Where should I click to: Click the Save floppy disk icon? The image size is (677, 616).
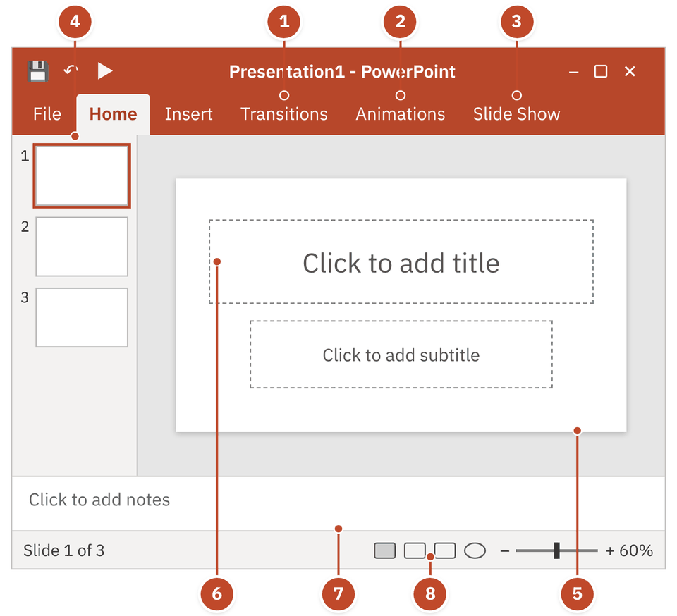pyautogui.click(x=37, y=71)
